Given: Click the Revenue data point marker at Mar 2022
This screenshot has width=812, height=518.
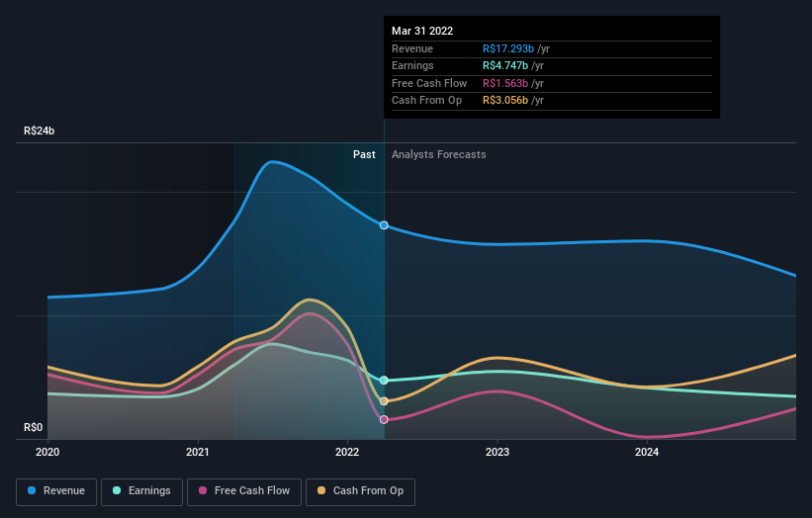Looking at the screenshot, I should click(384, 225).
